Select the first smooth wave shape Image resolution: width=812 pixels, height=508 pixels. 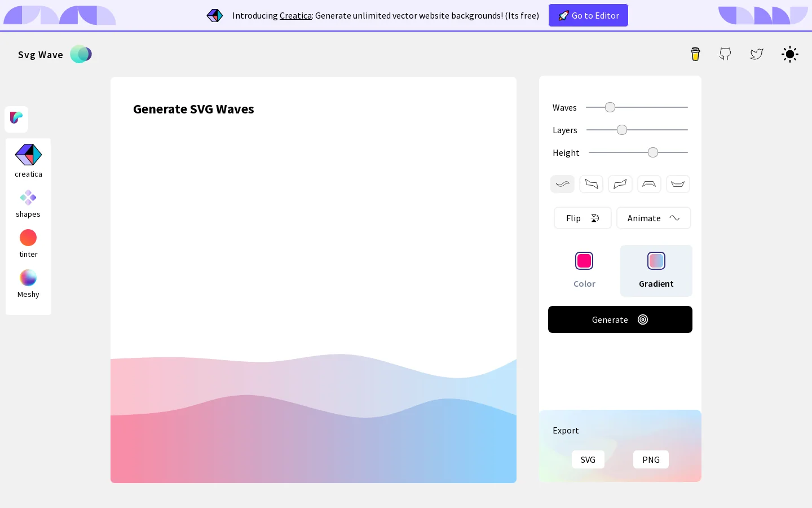562,184
